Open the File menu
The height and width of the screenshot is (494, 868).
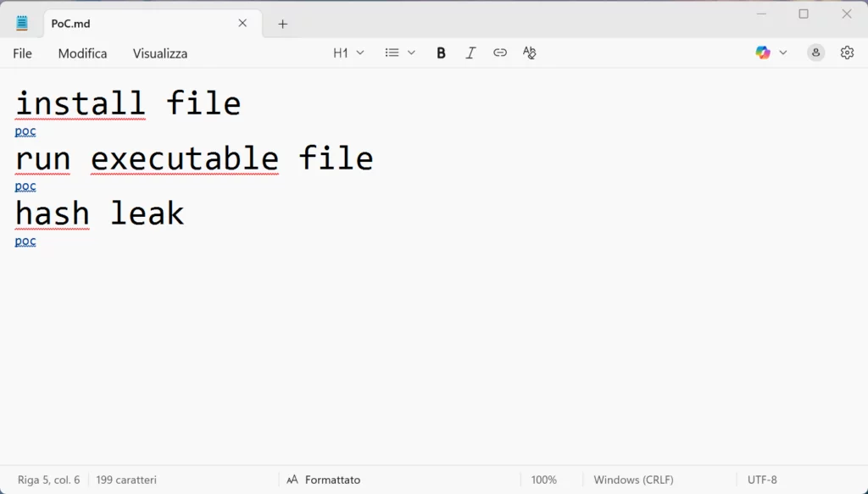(22, 53)
